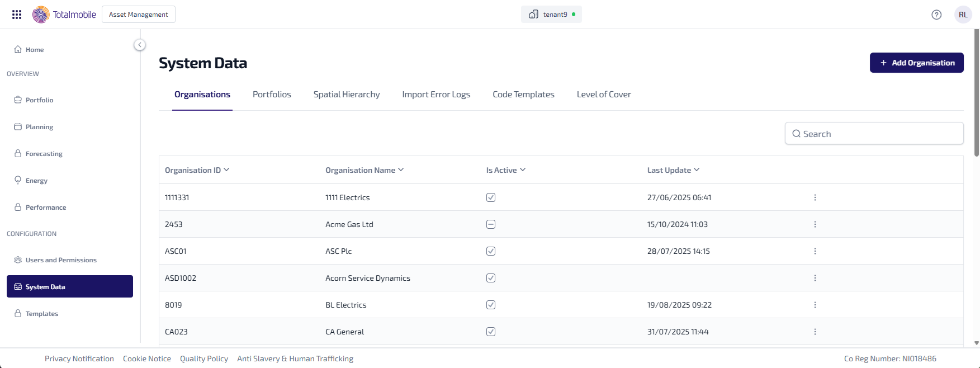Collapse the left sidebar using the chevron
Screen dimensions: 980x368
tap(140, 45)
